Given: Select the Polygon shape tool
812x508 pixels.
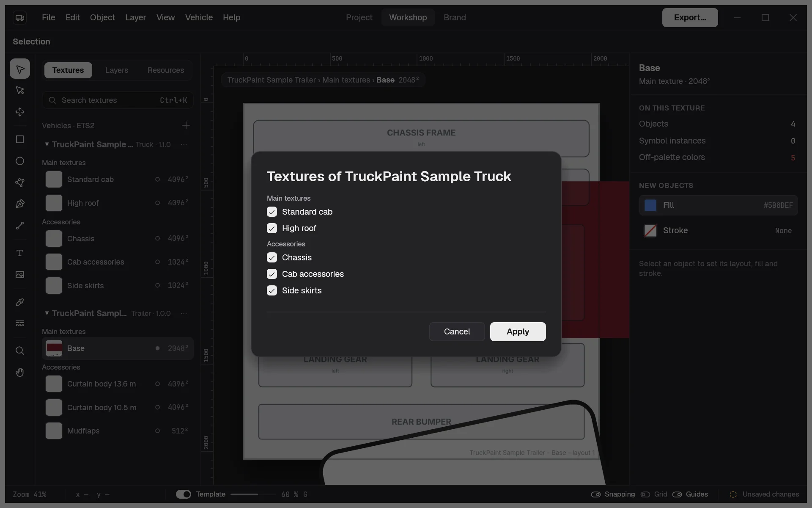Looking at the screenshot, I should tap(20, 182).
